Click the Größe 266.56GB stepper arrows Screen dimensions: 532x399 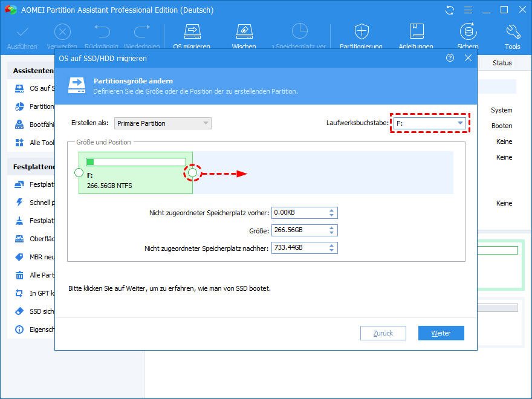point(332,230)
